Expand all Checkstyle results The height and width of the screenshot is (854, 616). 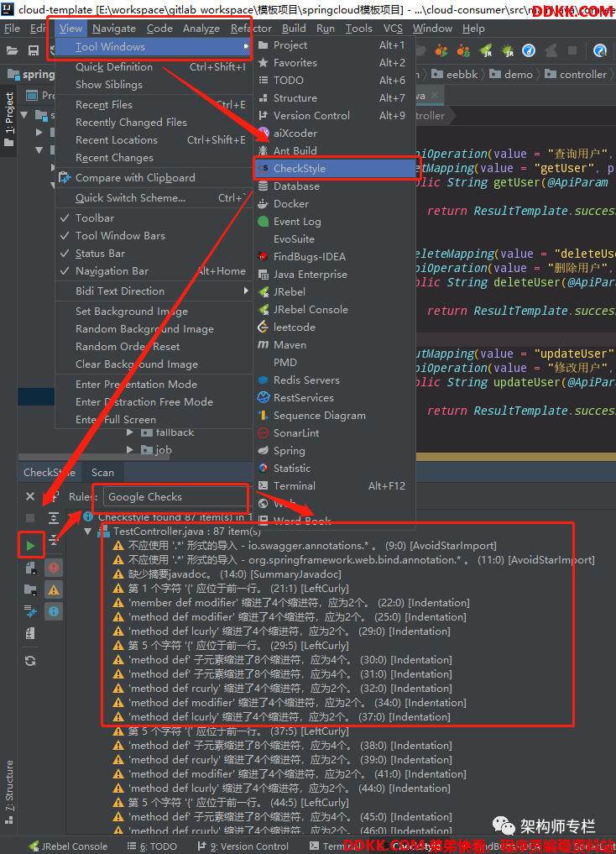[x=54, y=518]
